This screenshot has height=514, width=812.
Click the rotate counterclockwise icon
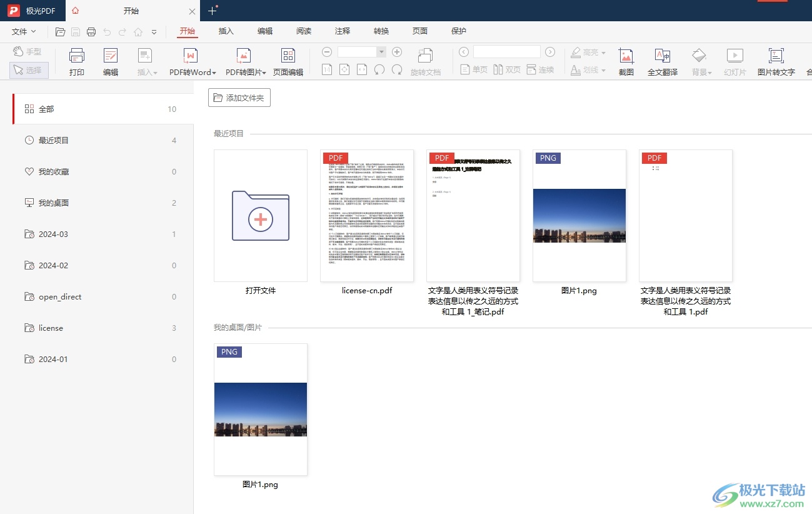pyautogui.click(x=379, y=69)
